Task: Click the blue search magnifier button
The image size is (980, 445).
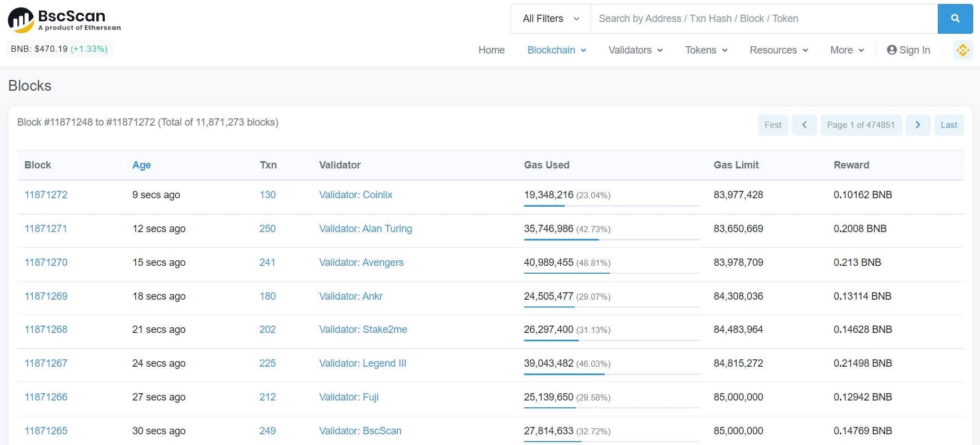Action: tap(955, 19)
